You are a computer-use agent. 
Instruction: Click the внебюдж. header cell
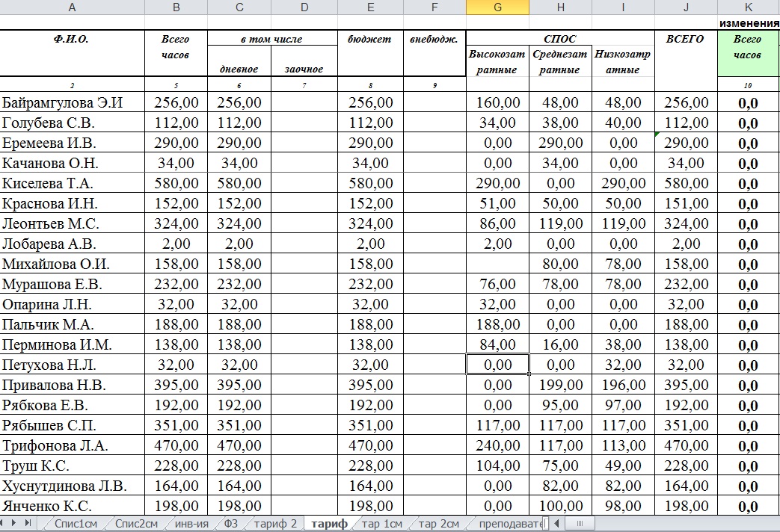[434, 53]
